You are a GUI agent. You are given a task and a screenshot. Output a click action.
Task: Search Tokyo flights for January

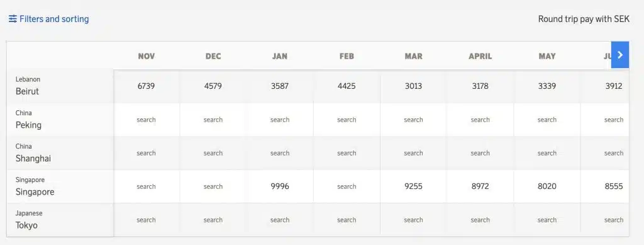click(280, 220)
